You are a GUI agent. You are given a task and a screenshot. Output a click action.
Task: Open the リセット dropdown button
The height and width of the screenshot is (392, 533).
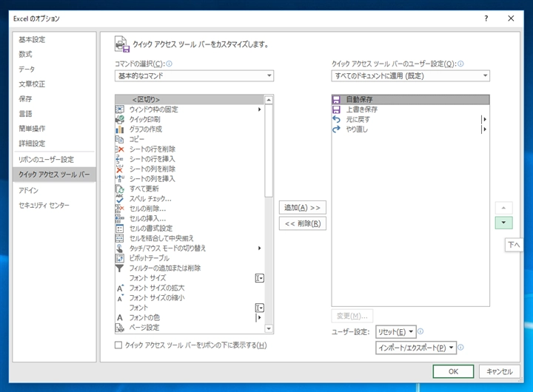coord(395,332)
